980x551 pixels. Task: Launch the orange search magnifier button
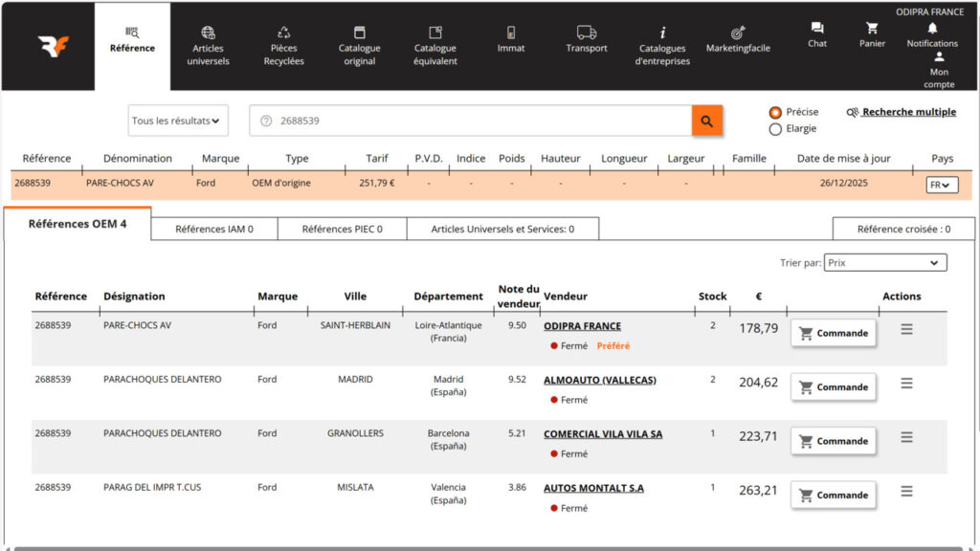coord(707,121)
